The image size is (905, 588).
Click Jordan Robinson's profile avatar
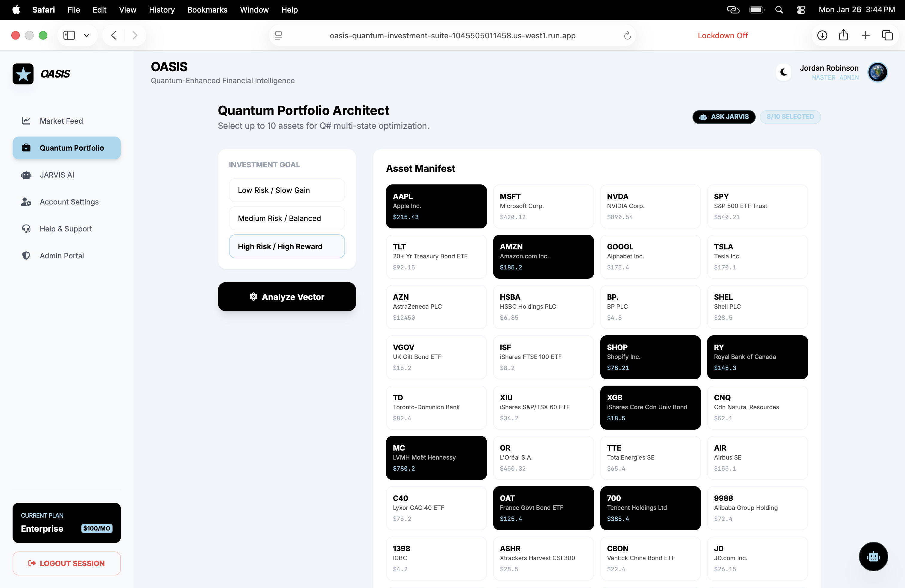(x=877, y=72)
